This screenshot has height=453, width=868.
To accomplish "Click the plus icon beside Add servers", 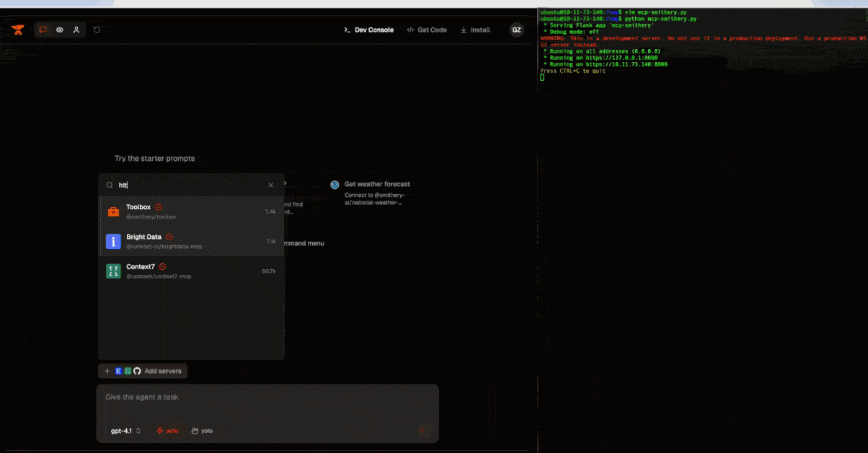I will click(x=107, y=371).
